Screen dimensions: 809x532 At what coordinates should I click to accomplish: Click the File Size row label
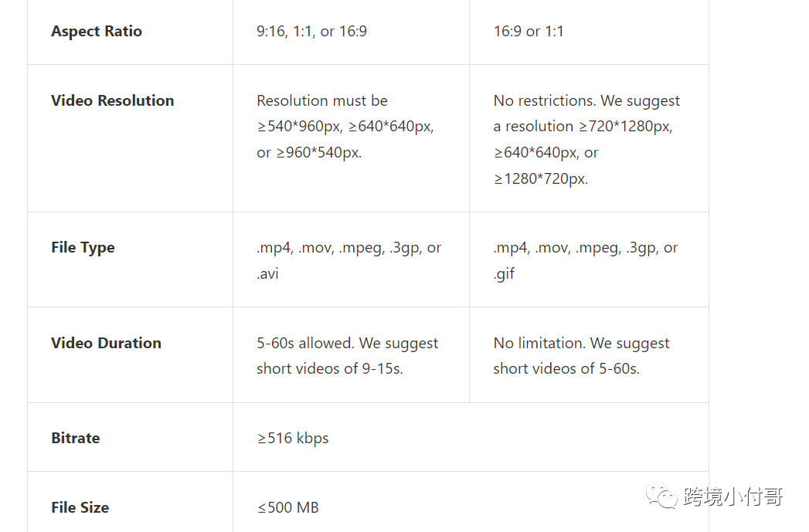click(x=80, y=507)
